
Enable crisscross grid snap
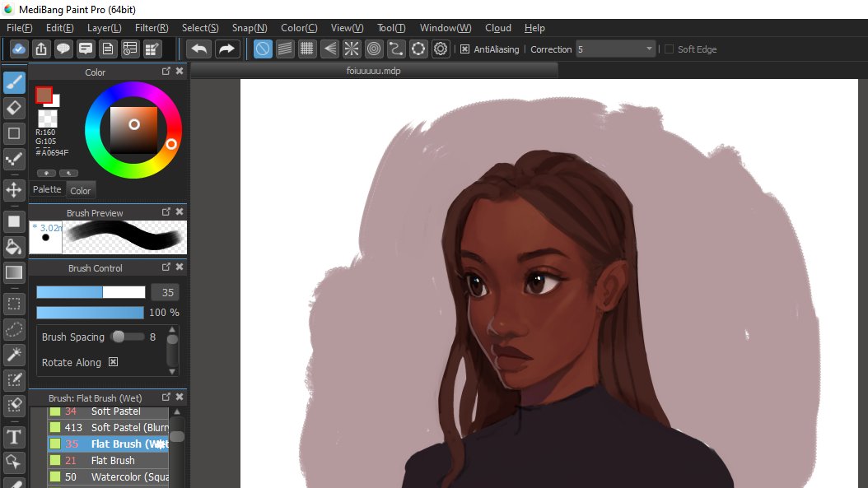[x=307, y=49]
